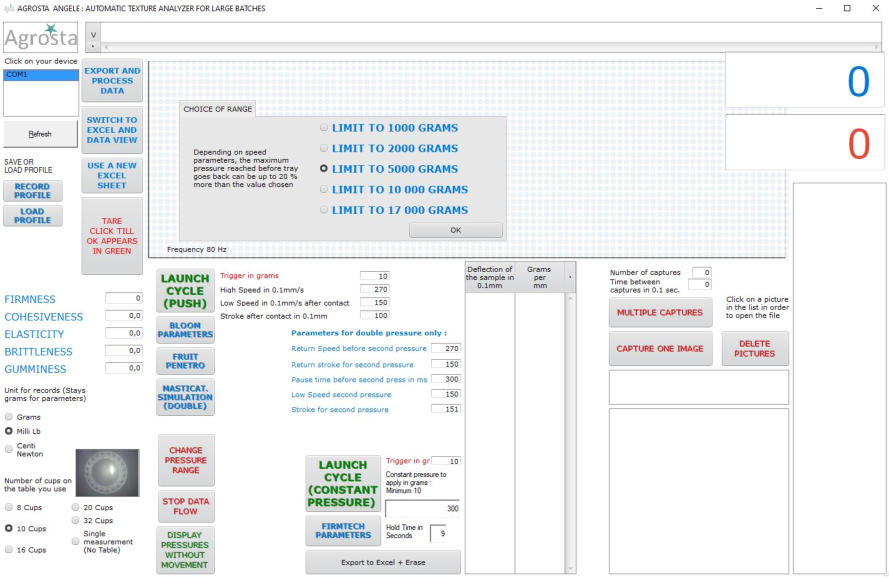Select Limit to 1000 grams option
This screenshot has height=578, width=889.
coord(324,128)
